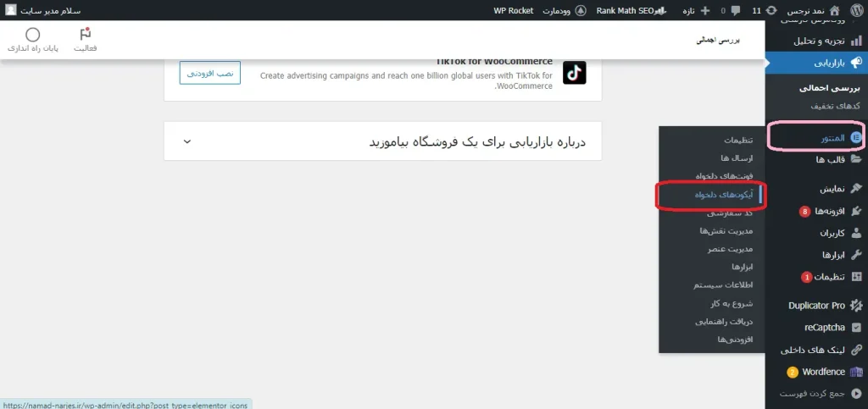Viewport: 868px width, 409px height.
Task: Click the بررسی اجمالی page header title
Action: (x=717, y=41)
